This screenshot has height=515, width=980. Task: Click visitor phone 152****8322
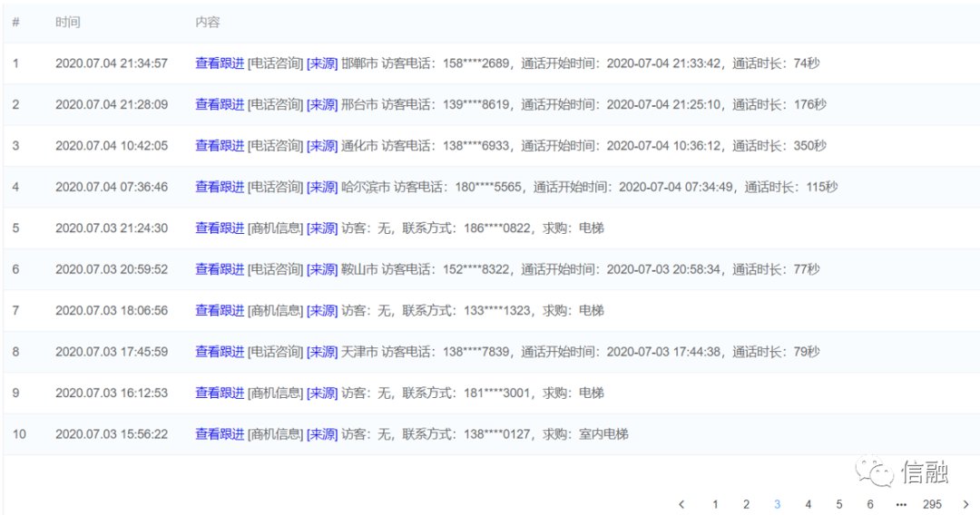[x=475, y=269]
